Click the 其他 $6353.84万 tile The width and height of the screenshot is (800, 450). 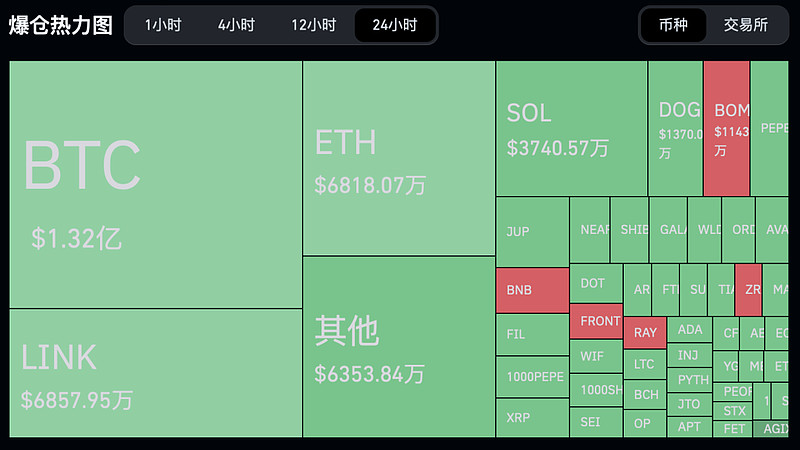pyautogui.click(x=398, y=346)
